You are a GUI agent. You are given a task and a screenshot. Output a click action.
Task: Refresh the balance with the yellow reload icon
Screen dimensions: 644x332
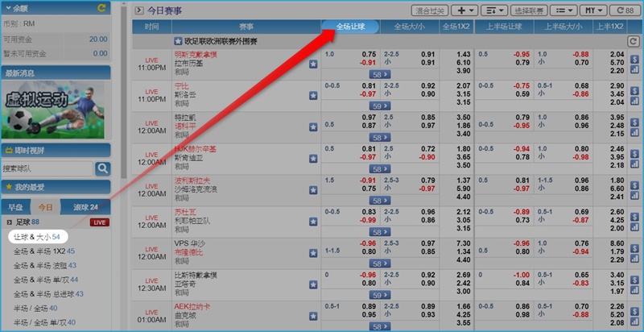[x=101, y=8]
